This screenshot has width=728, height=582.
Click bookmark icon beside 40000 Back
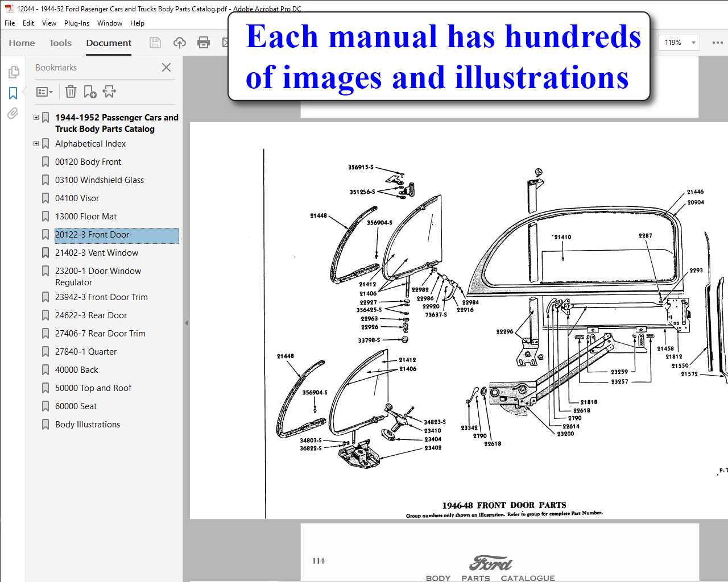(x=45, y=370)
